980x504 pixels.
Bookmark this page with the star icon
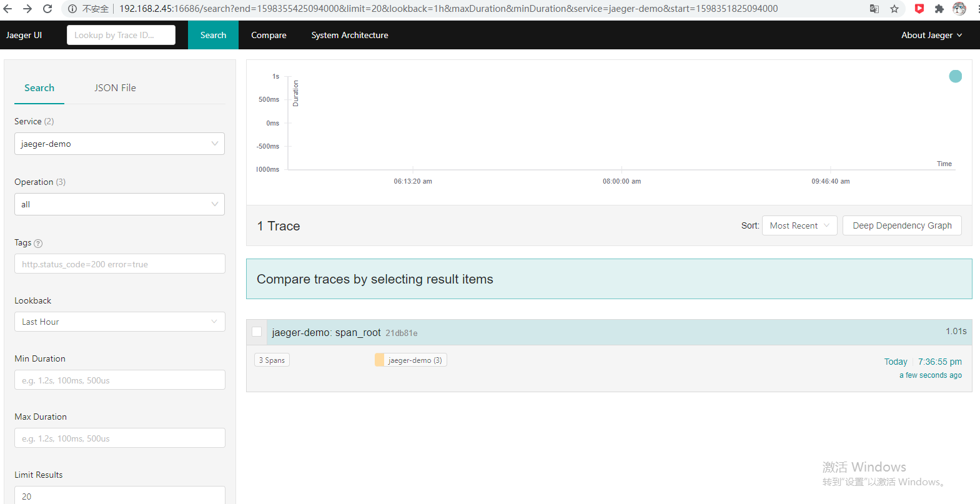tap(894, 9)
